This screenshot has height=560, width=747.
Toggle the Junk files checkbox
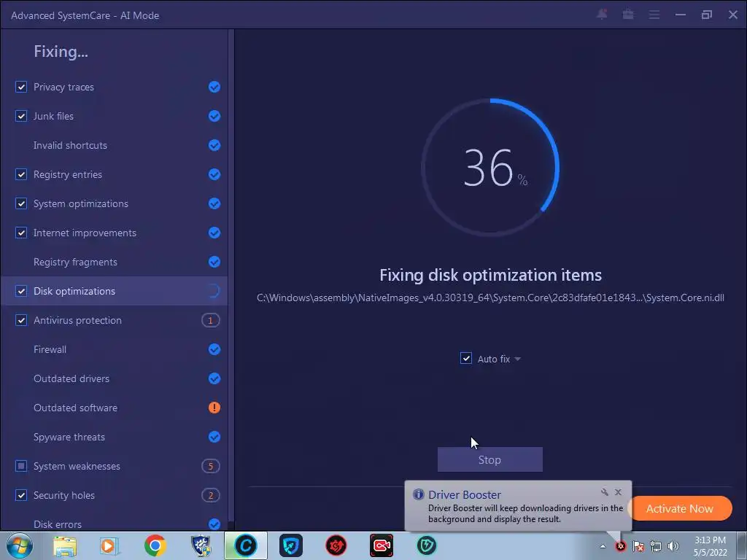21,116
